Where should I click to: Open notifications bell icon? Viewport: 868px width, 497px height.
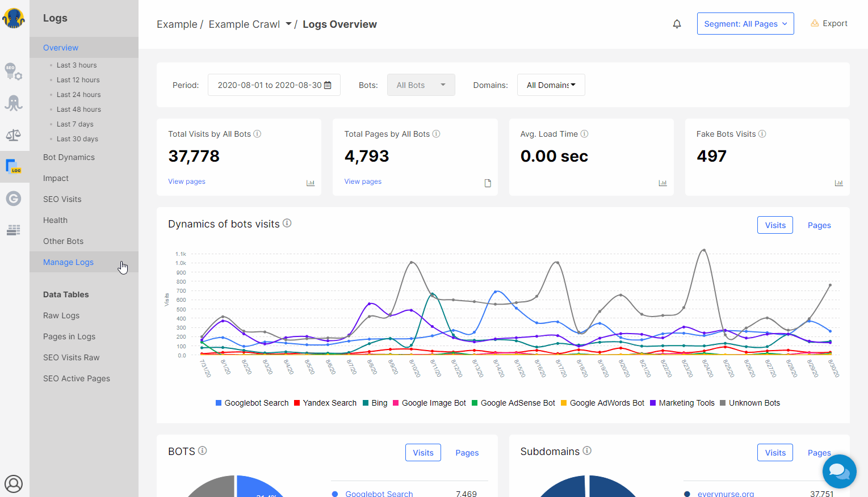pos(677,24)
